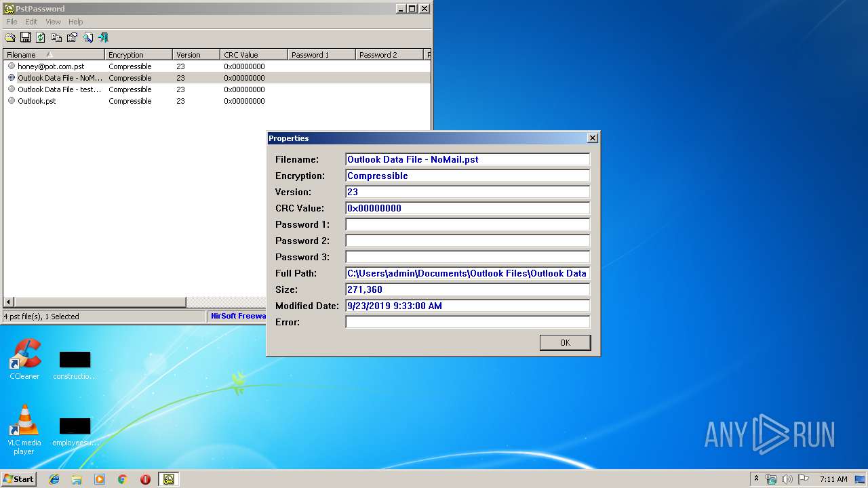Viewport: 868px width, 488px height.
Task: Click the NirSoft Freeware link in status bar
Action: [238, 317]
